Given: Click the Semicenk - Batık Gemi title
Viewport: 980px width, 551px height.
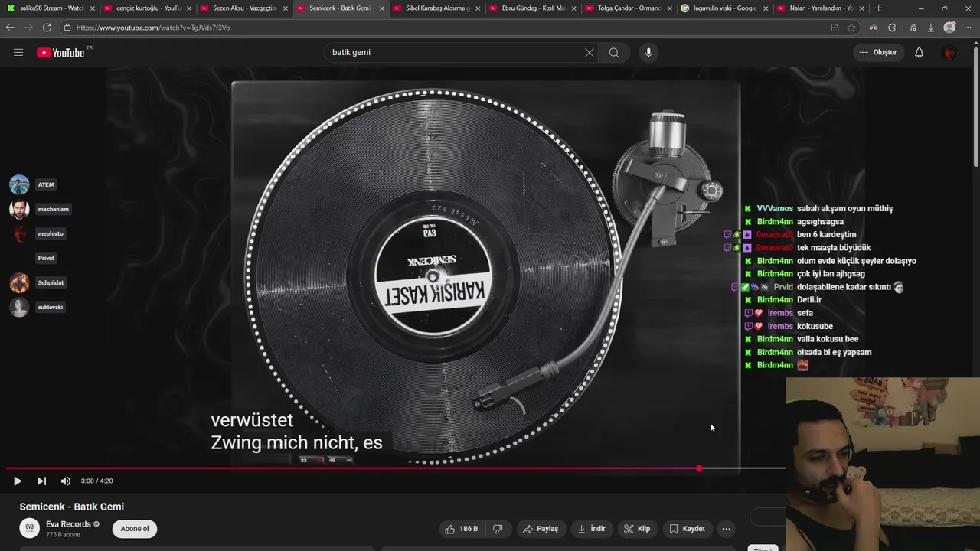Looking at the screenshot, I should coord(72,507).
